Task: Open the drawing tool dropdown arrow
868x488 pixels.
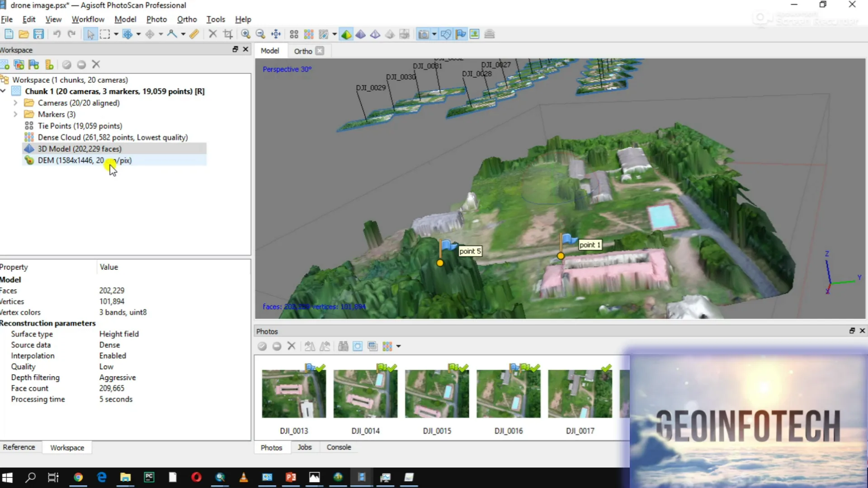Action: [x=183, y=34]
